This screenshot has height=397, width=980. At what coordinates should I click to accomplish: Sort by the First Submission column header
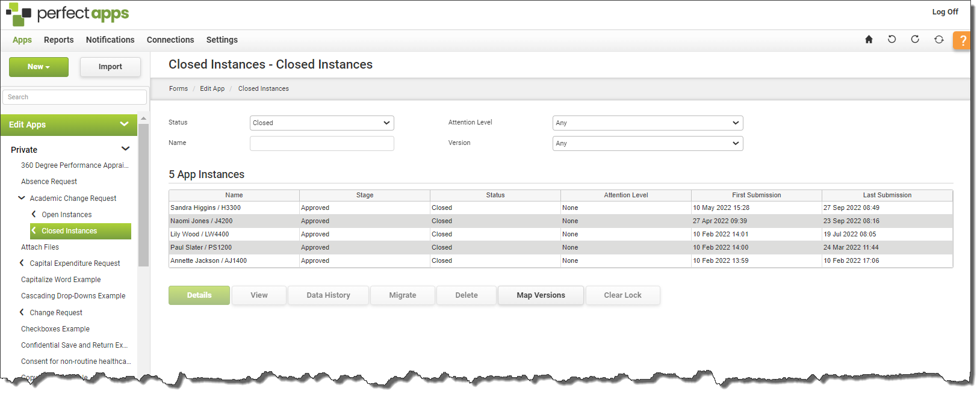point(757,195)
